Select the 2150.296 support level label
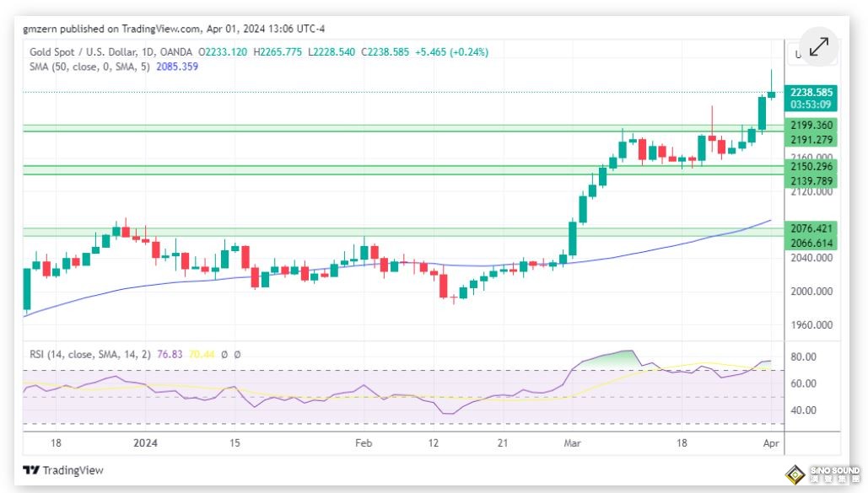This screenshot has height=493, width=868. coord(811,167)
